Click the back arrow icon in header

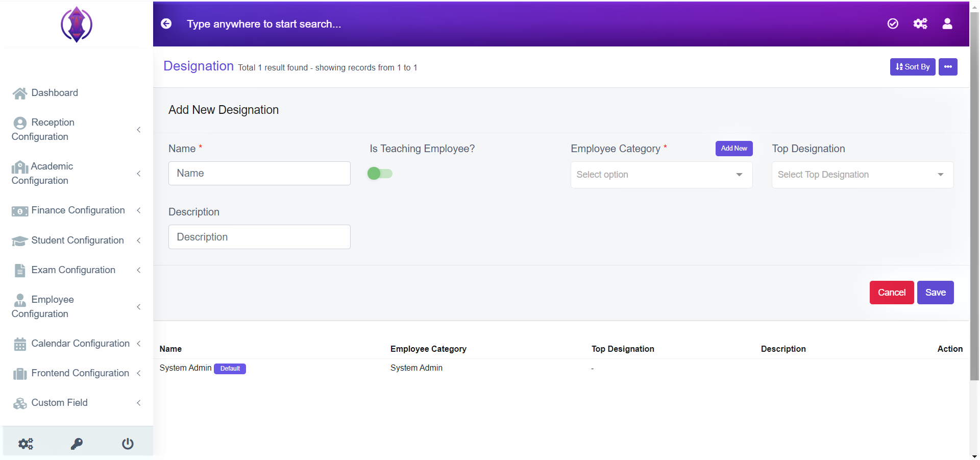tap(166, 23)
